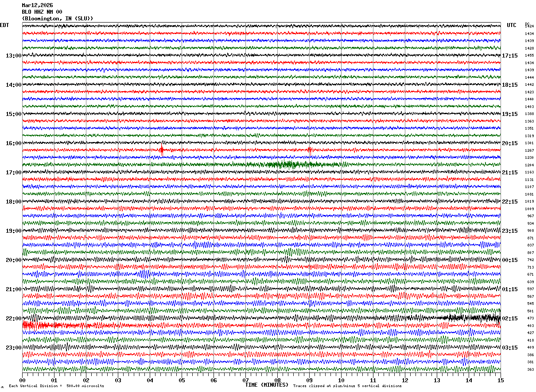Click the DC offset value 363
536x392 pixels.
[530, 369]
